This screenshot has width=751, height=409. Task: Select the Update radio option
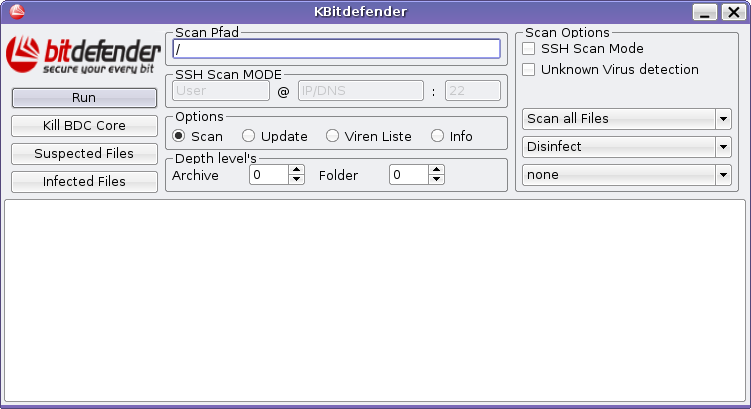coord(248,136)
